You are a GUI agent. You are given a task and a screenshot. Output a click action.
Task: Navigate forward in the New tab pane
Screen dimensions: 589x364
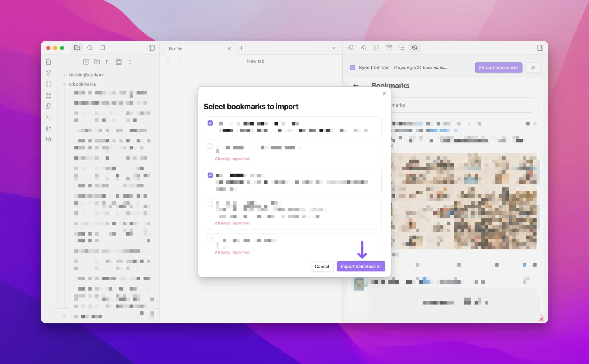pos(178,61)
